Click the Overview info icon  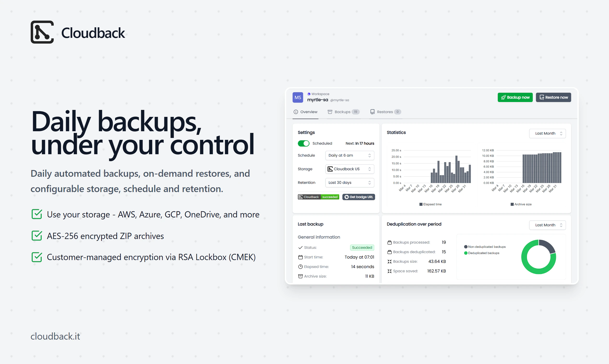coord(296,112)
